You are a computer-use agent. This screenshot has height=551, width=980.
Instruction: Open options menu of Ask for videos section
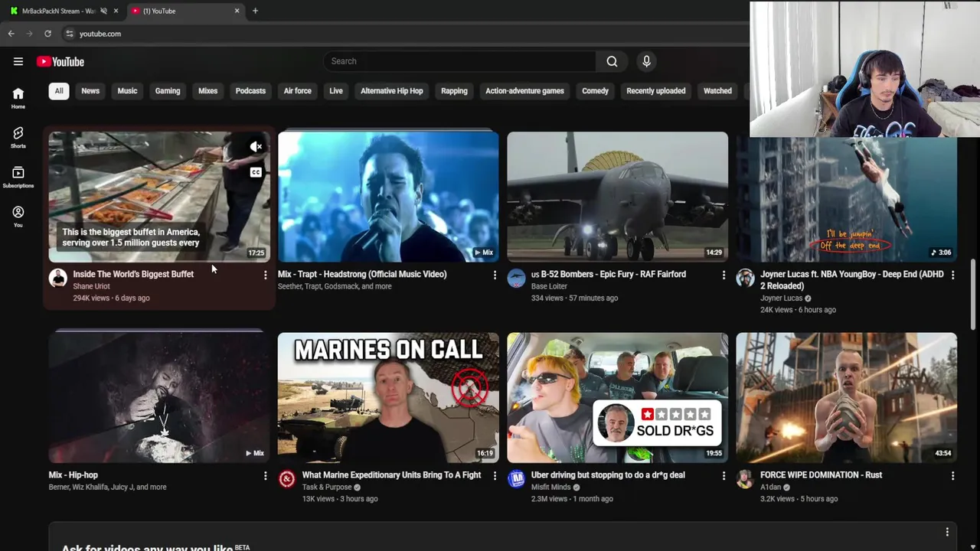coord(947,532)
